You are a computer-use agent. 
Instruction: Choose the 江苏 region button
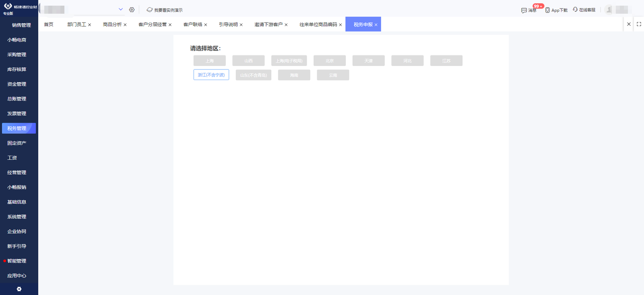pos(446,61)
